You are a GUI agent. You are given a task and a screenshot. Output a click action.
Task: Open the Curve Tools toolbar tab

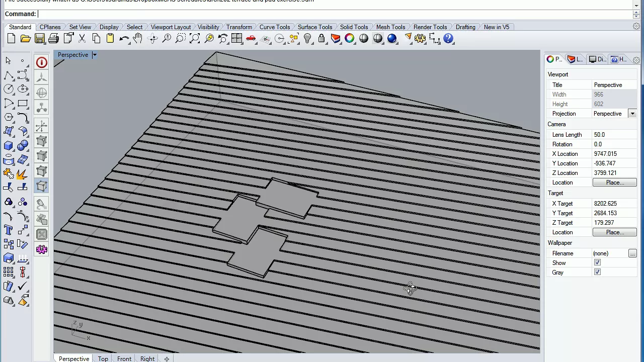click(275, 27)
